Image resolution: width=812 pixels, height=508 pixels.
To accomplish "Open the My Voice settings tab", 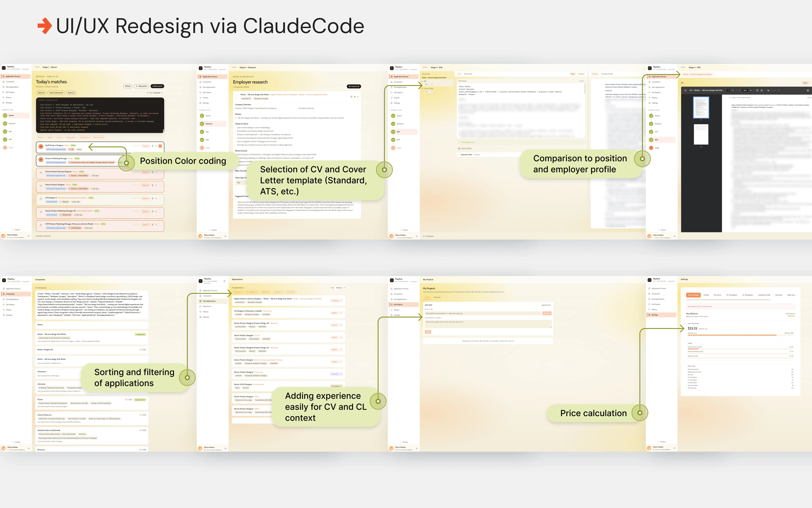I will pos(717,295).
